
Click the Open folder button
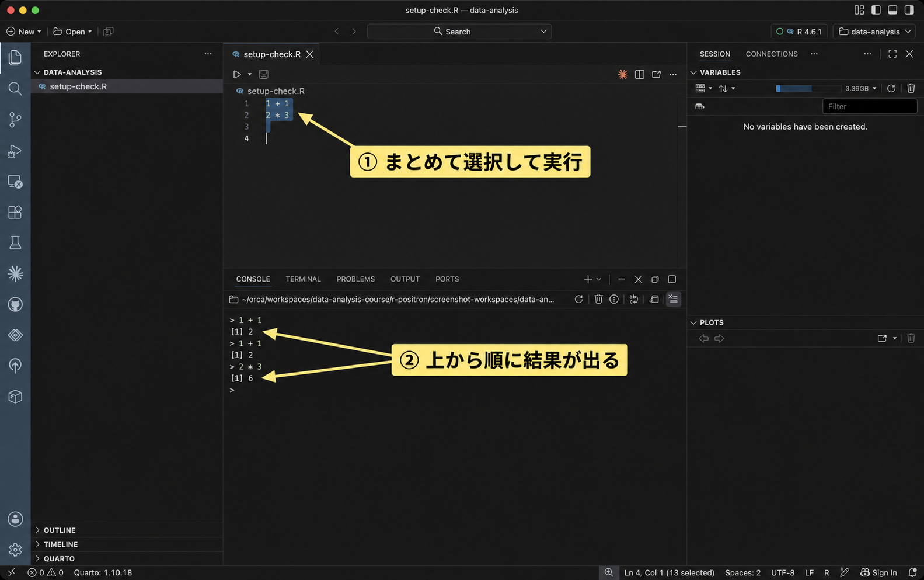click(x=72, y=32)
